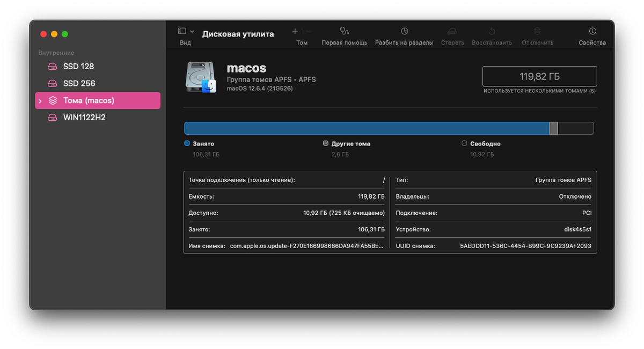
Task: Click the dark free-space segment of bar
Action: coord(576,128)
